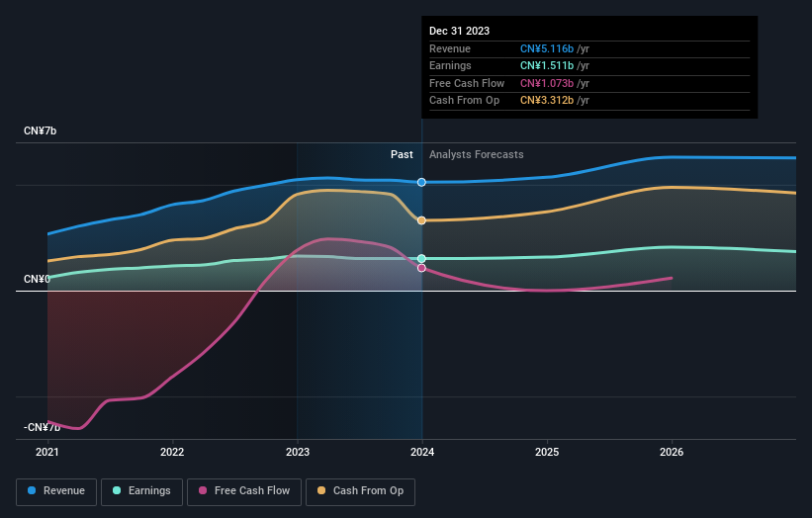
Task: Click the 2025 x-axis label
Action: (x=547, y=453)
